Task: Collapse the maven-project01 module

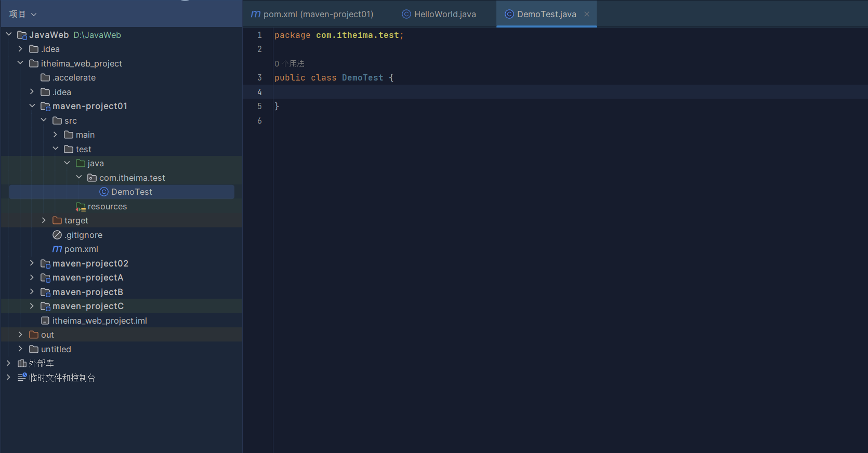Action: tap(32, 106)
